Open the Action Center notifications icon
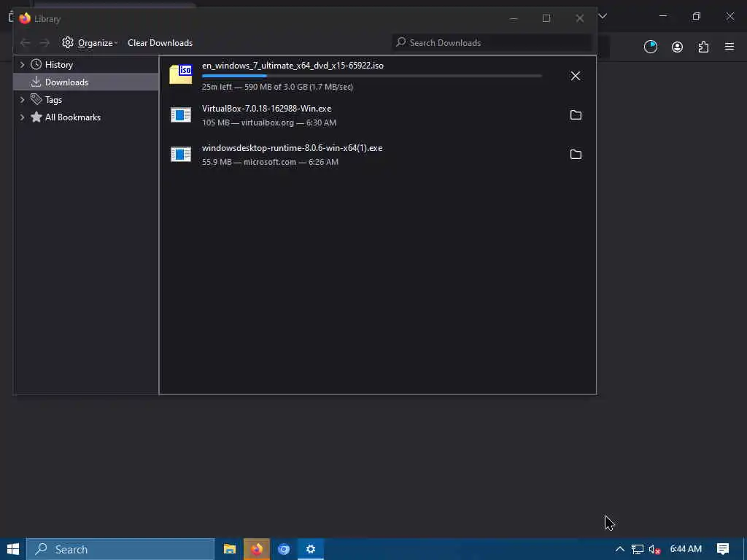The height and width of the screenshot is (560, 747). [723, 549]
